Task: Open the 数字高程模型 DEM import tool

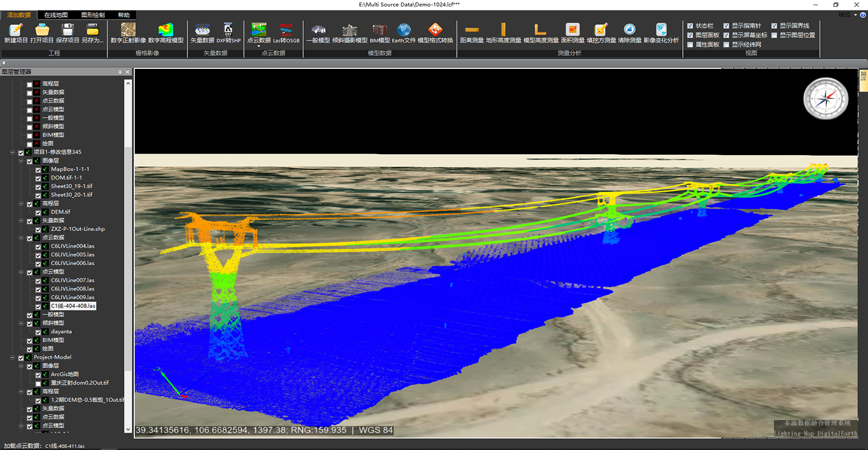Action: [165, 30]
